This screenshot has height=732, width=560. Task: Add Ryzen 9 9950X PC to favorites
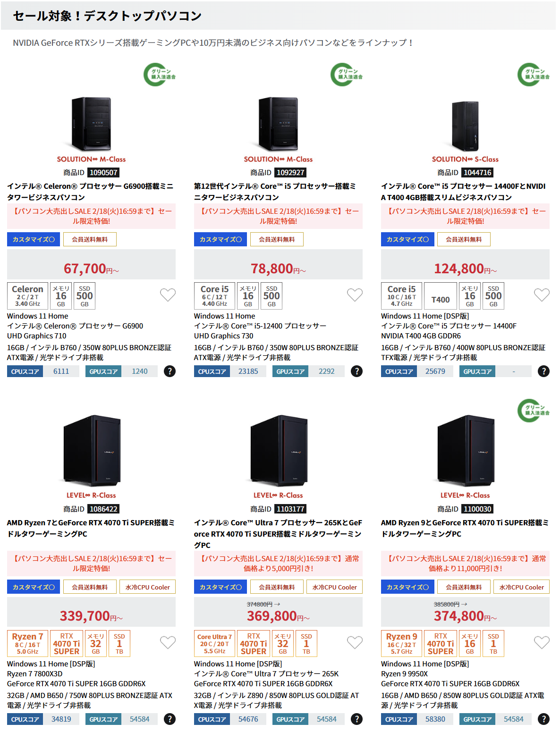(542, 642)
